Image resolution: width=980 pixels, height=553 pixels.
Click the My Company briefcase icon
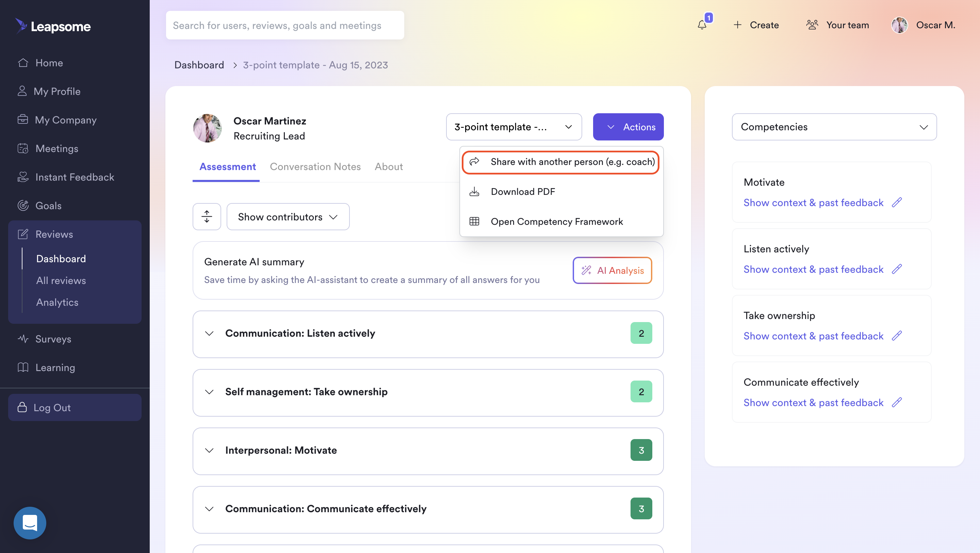(x=22, y=119)
